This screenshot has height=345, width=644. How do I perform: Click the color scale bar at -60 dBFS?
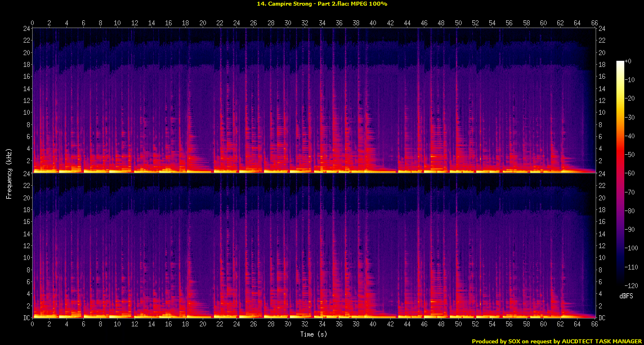click(620, 173)
